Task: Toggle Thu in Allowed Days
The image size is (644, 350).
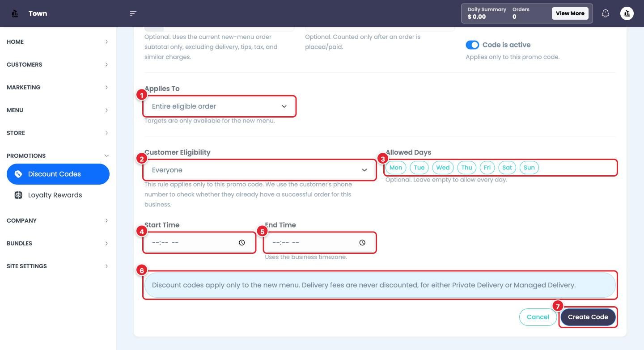Action: (467, 168)
